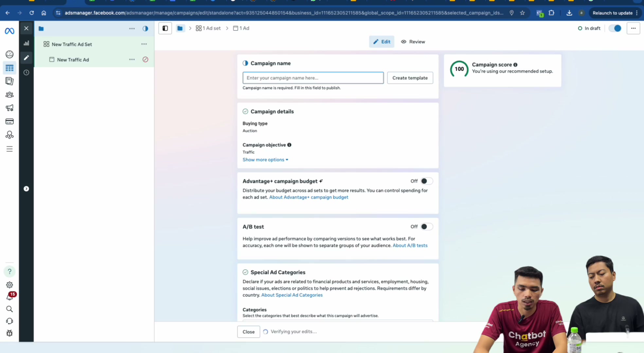Click Create template button
Screen dimensions: 644x353
tap(410, 78)
